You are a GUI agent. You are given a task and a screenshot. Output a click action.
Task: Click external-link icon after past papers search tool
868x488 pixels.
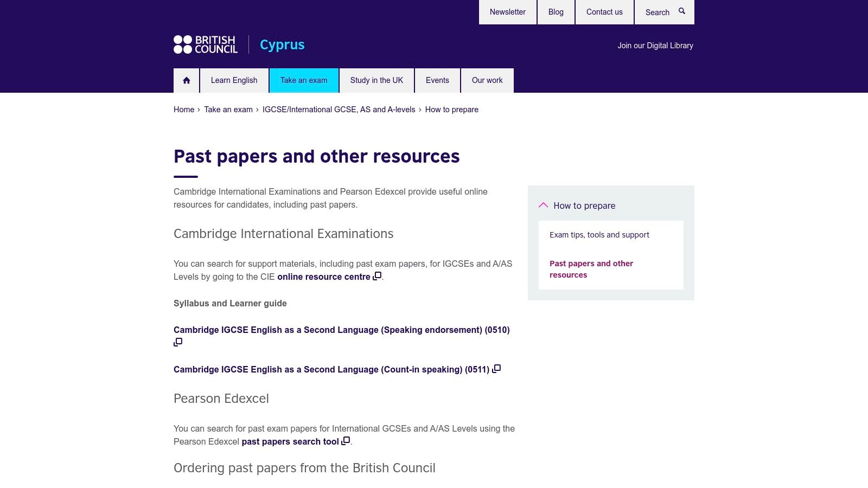pyautogui.click(x=346, y=441)
